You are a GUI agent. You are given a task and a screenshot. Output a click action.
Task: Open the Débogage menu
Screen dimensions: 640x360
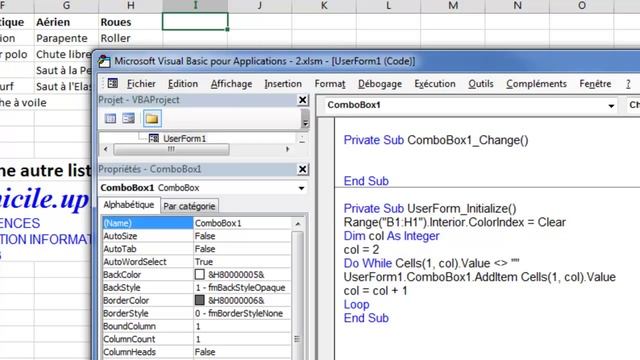tap(380, 84)
